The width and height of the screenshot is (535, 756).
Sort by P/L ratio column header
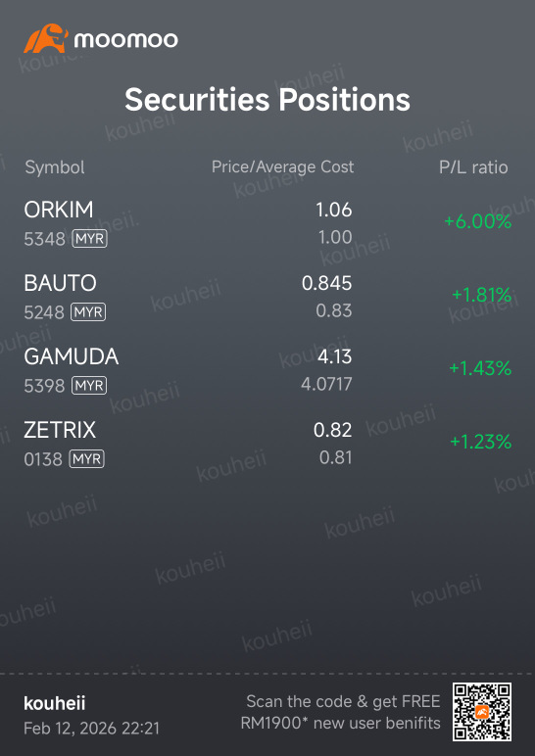(x=473, y=167)
